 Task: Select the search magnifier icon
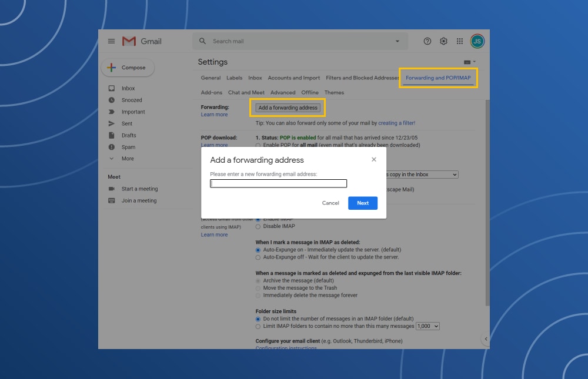click(202, 41)
